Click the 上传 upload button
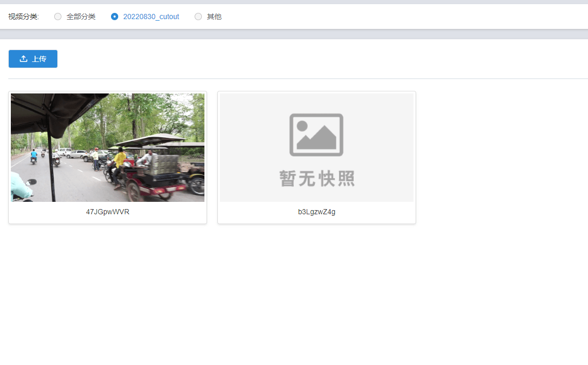 [x=33, y=59]
